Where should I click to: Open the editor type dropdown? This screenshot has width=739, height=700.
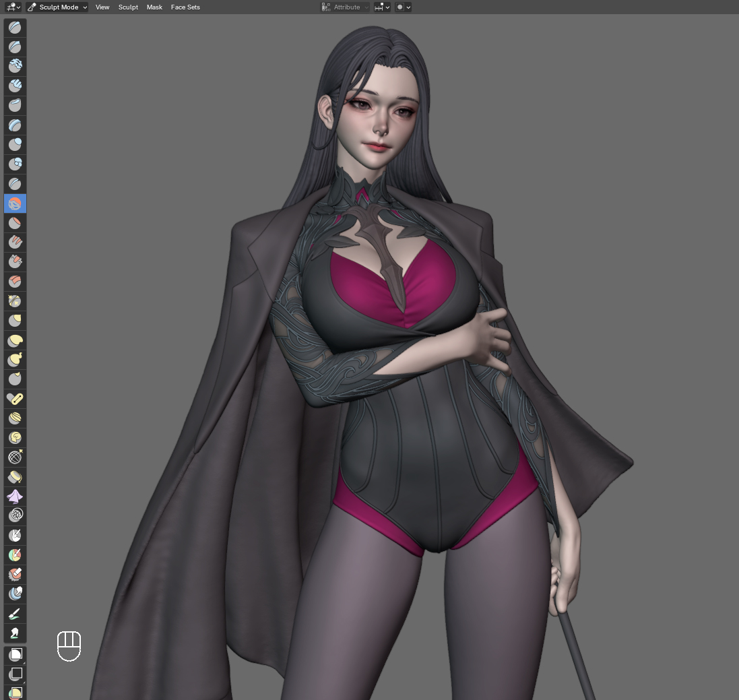click(x=13, y=7)
